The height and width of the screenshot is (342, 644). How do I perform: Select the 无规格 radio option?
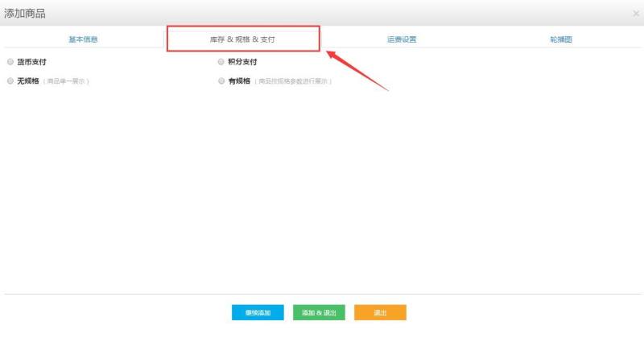(x=10, y=81)
